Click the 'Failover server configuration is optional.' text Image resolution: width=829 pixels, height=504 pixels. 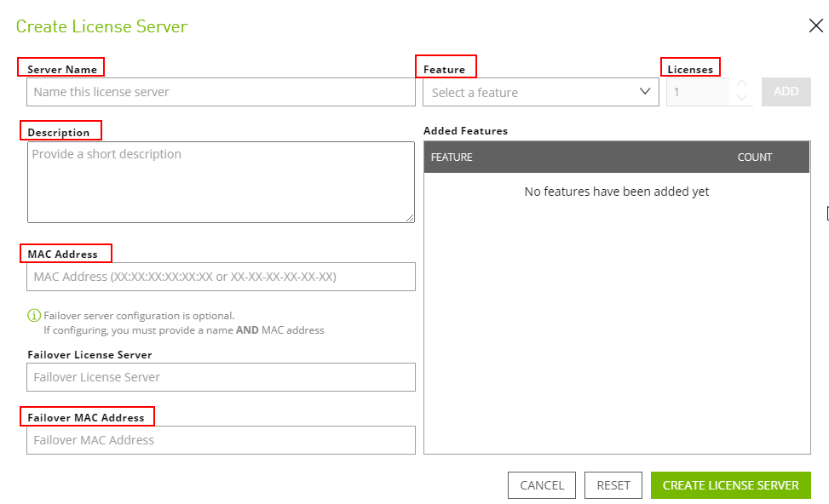(x=139, y=315)
